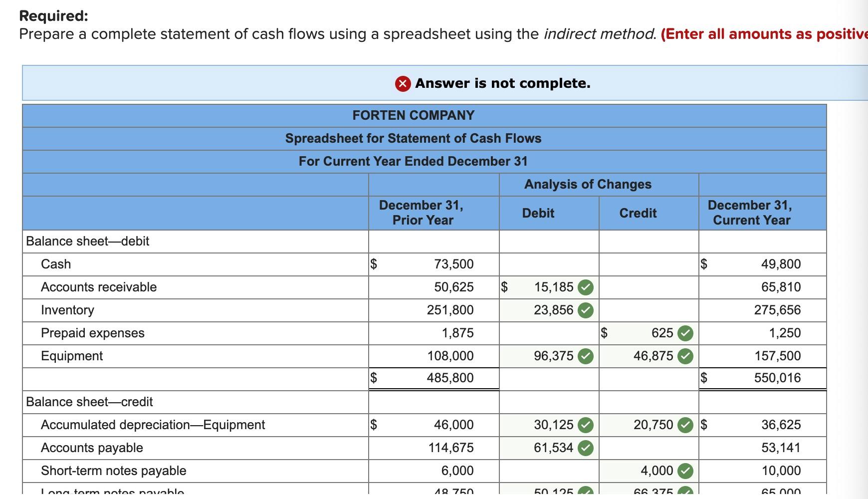Click the green checkmark beside 15,185 debit
Viewport: 868px width, 499px height.
coord(585,287)
